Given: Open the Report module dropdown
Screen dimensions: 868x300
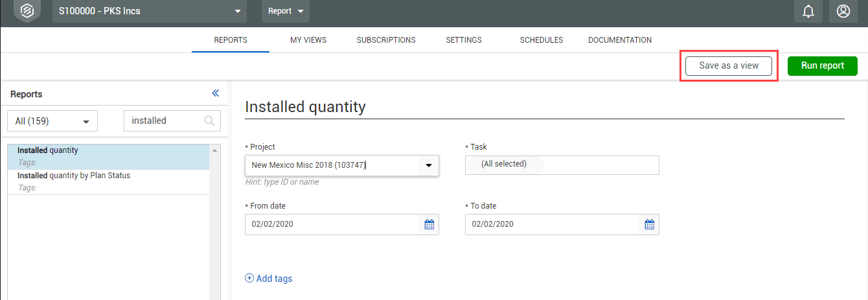Looking at the screenshot, I should coord(286,11).
